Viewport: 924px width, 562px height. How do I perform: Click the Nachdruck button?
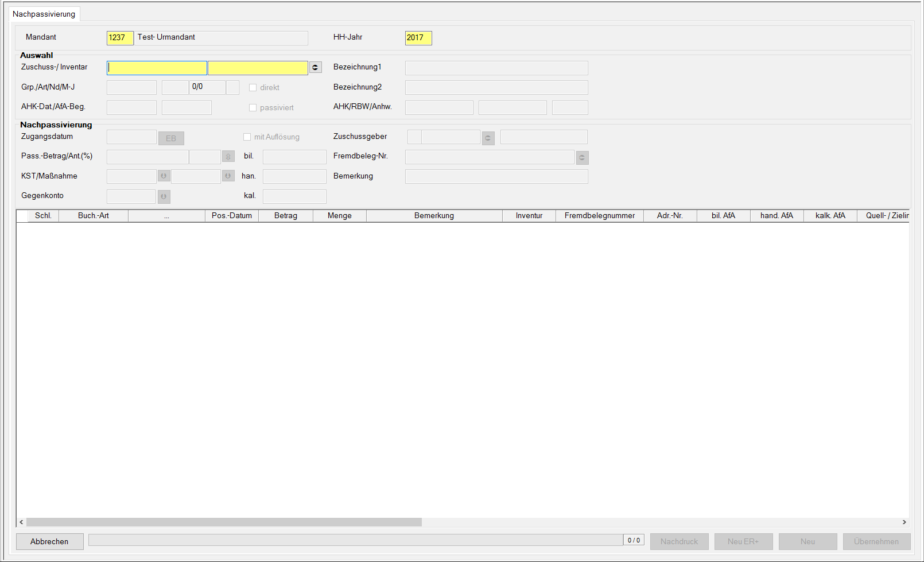[679, 541]
